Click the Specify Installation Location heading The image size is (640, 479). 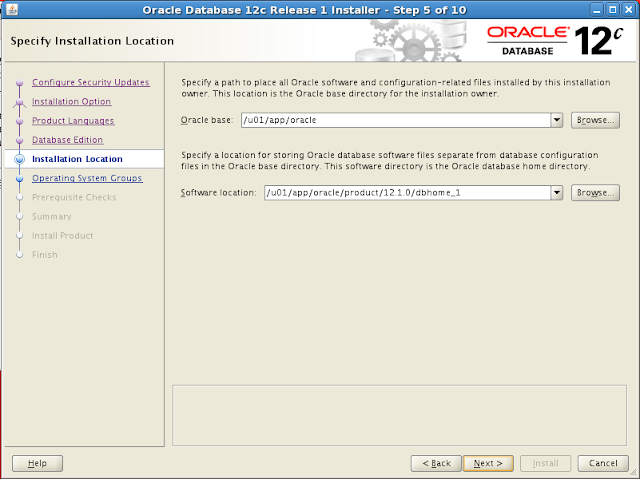click(x=92, y=41)
